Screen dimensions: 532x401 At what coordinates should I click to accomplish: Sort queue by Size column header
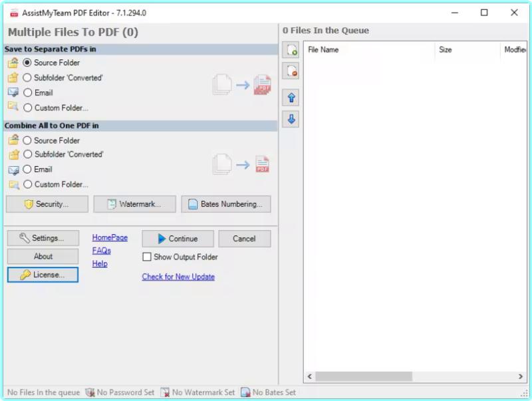tap(467, 50)
